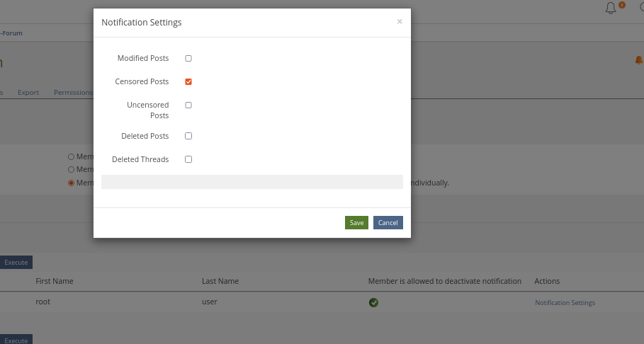Open the Notification Settings link for root
This screenshot has width=644, height=344.
pos(565,303)
